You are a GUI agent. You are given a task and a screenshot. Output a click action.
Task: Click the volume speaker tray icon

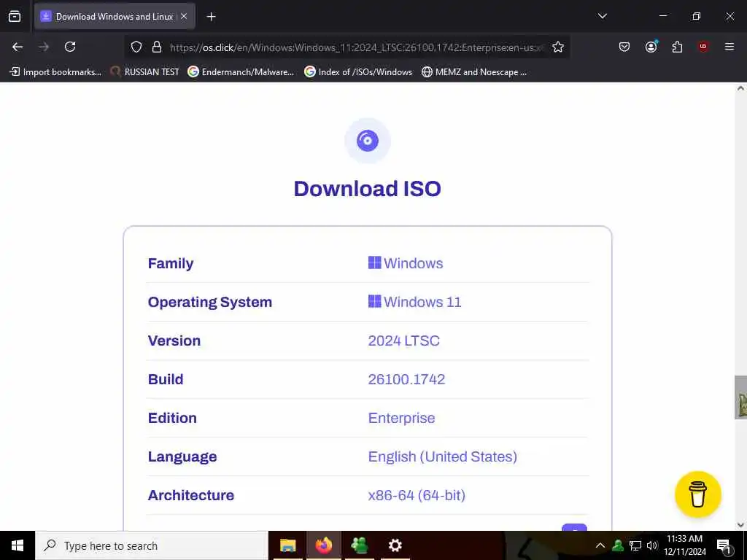click(x=651, y=545)
